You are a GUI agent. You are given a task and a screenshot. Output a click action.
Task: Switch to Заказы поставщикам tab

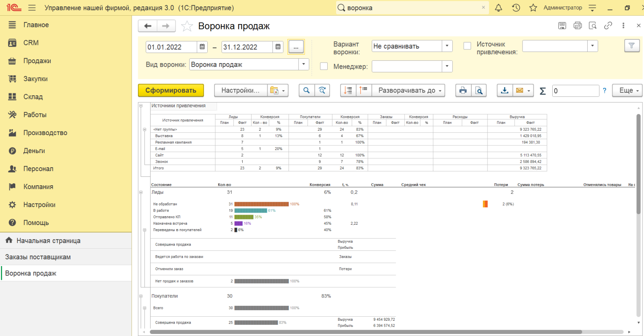(x=66, y=257)
